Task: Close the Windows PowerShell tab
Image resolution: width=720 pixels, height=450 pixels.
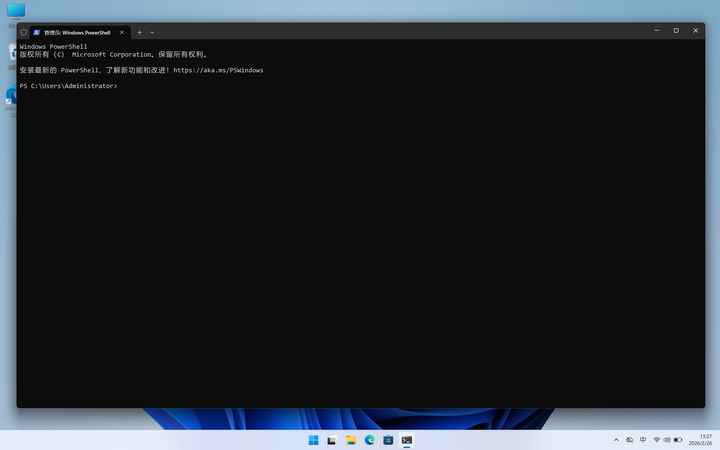Action: coord(122,33)
